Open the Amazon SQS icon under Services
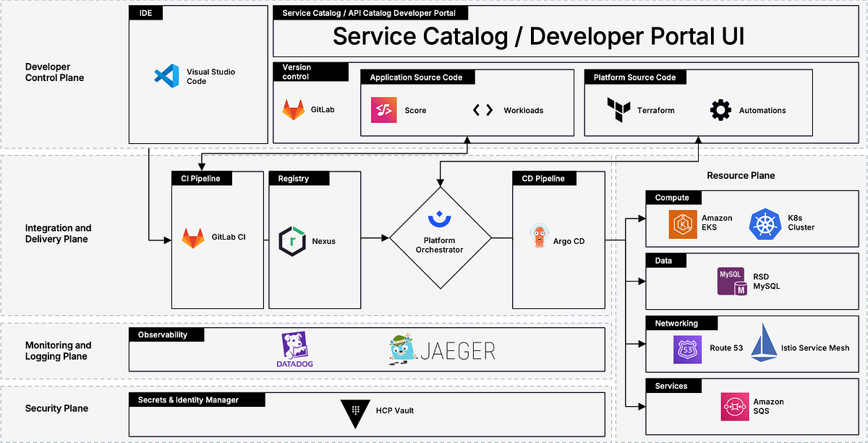 click(734, 406)
